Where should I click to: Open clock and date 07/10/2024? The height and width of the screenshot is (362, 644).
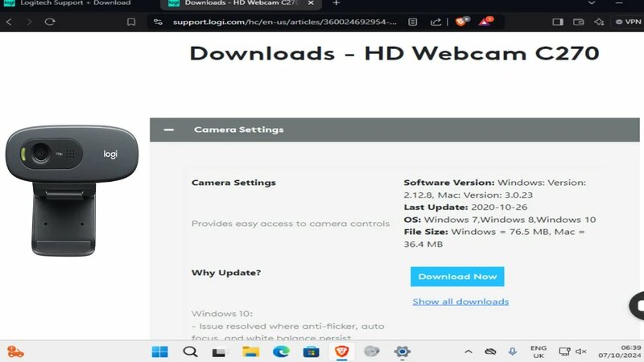tap(619, 352)
